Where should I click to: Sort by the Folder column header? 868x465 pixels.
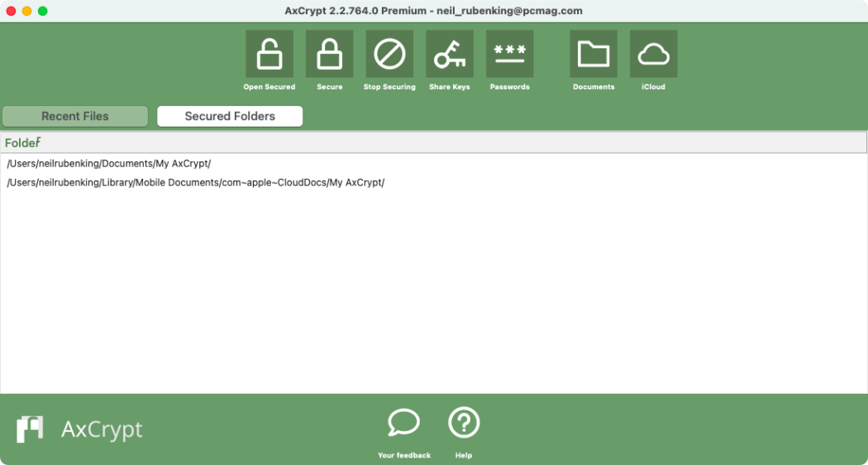pos(433,142)
